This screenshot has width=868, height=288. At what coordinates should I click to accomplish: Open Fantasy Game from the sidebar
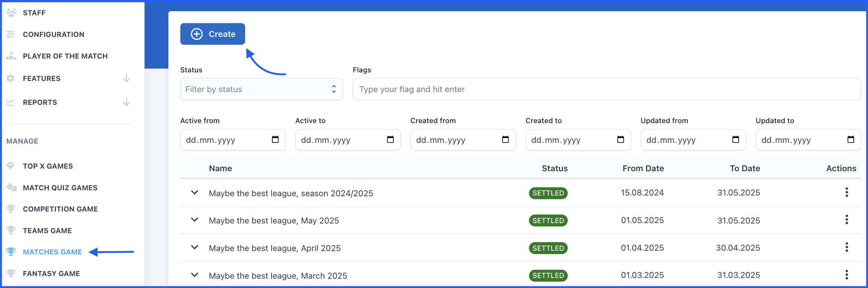51,273
